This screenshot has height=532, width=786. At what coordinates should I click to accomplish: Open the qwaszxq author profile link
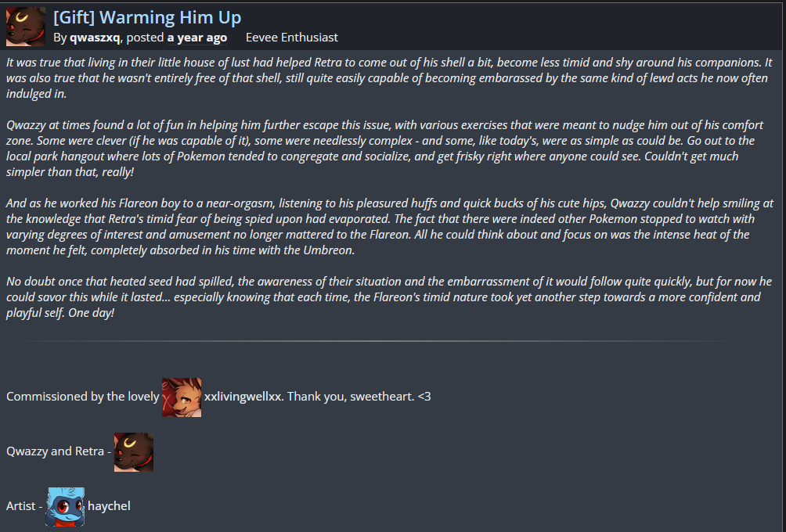point(95,38)
